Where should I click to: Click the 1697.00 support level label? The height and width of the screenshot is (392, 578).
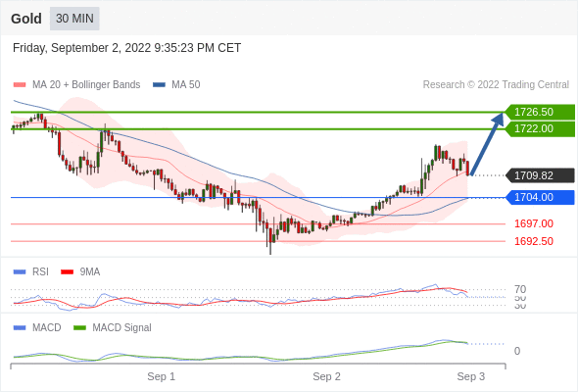[x=534, y=223]
